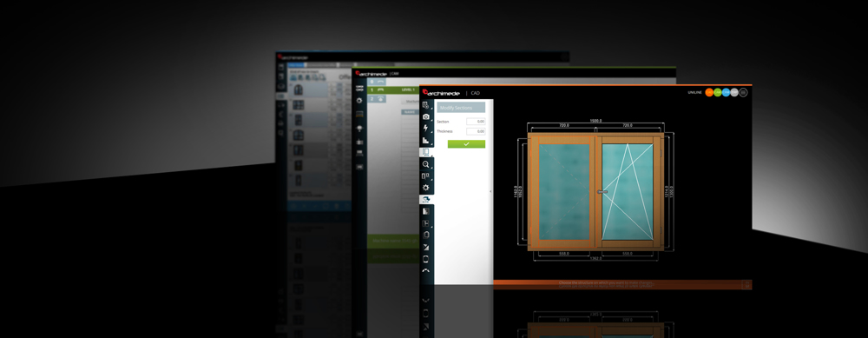Select the right window sash with handle
This screenshot has height=338, width=868.
tap(628, 192)
